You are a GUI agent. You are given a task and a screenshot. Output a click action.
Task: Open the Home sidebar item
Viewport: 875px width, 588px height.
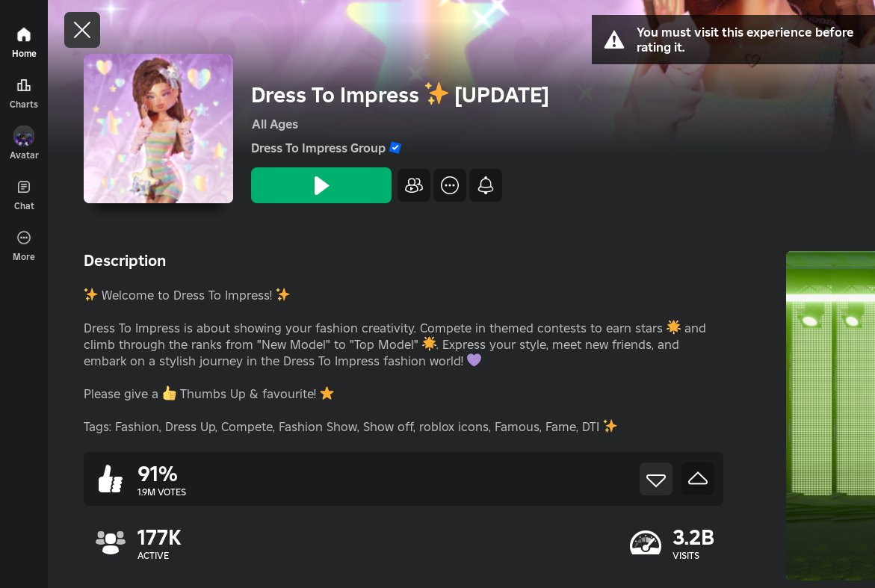point(23,43)
